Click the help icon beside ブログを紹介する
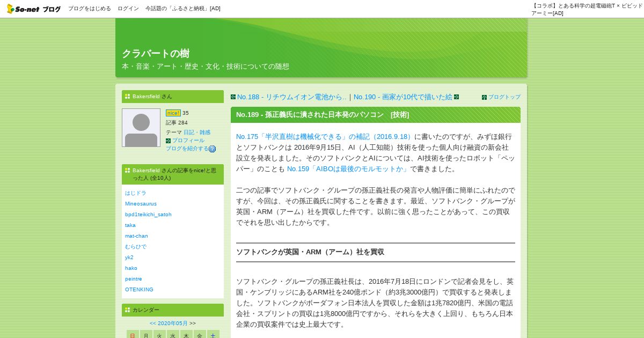Viewport: 644px width, 338px height. coord(213,149)
